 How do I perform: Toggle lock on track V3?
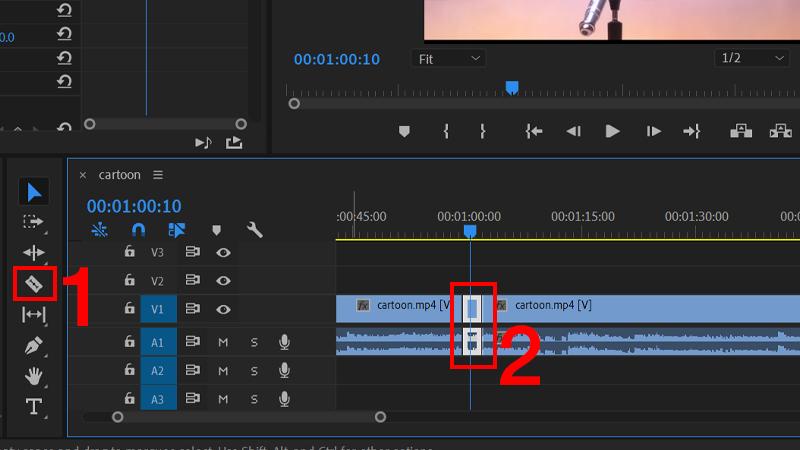[x=130, y=252]
